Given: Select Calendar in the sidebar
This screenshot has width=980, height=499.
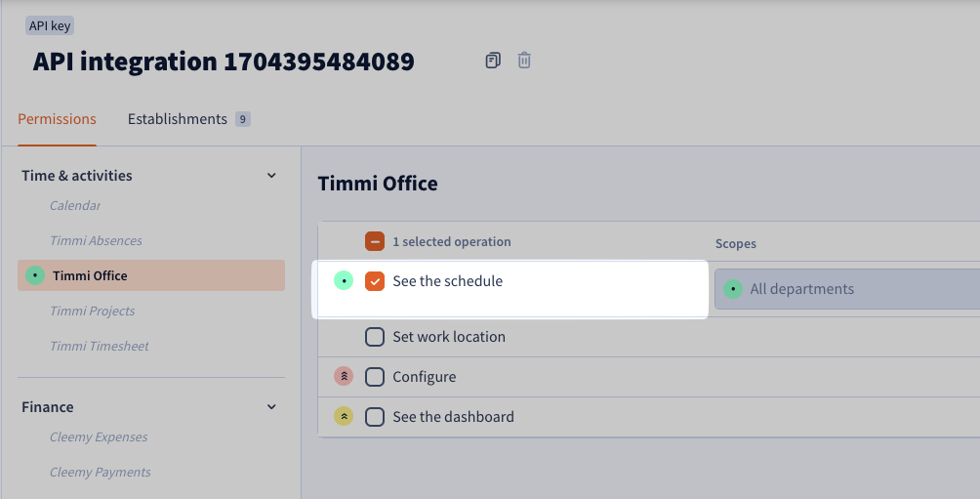Looking at the screenshot, I should click(x=75, y=206).
